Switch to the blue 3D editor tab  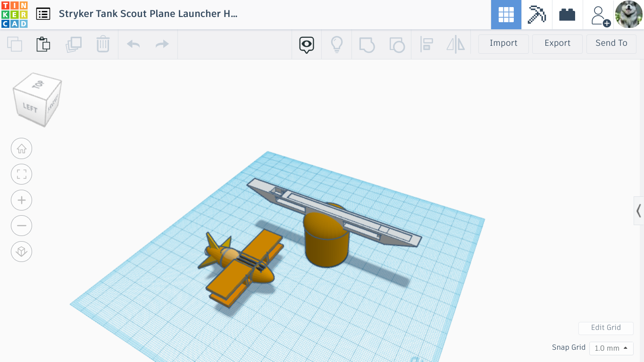[506, 14]
